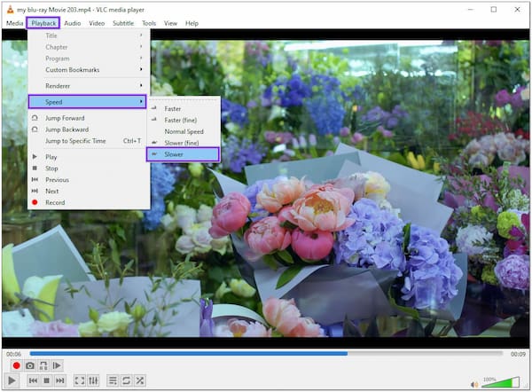Select Jump to Specific Time
The image size is (532, 392).
89,141
